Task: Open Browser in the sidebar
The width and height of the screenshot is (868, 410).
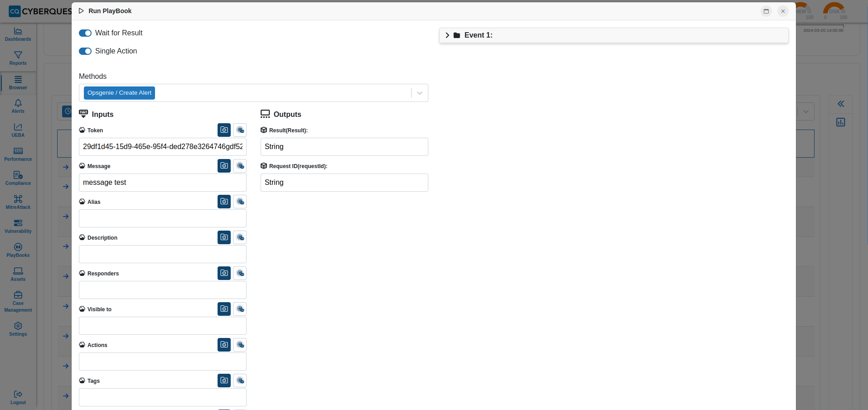Action: pyautogui.click(x=18, y=83)
